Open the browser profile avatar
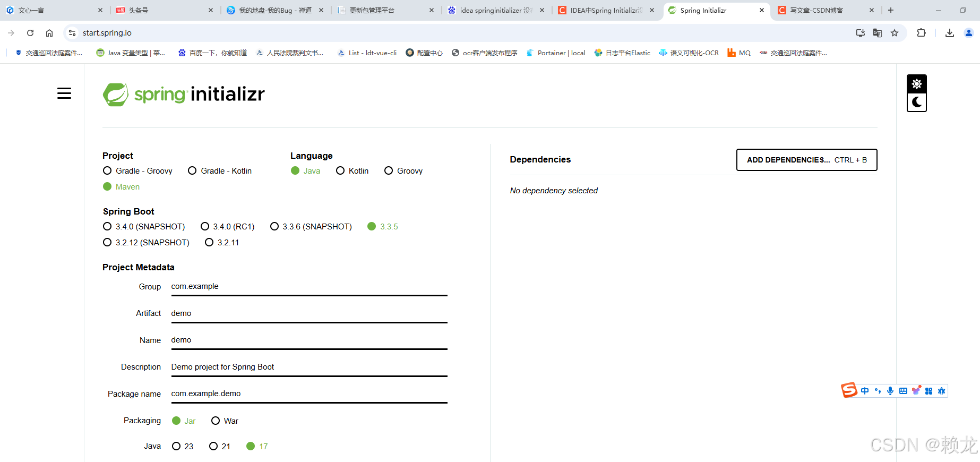This screenshot has width=980, height=462. click(969, 33)
